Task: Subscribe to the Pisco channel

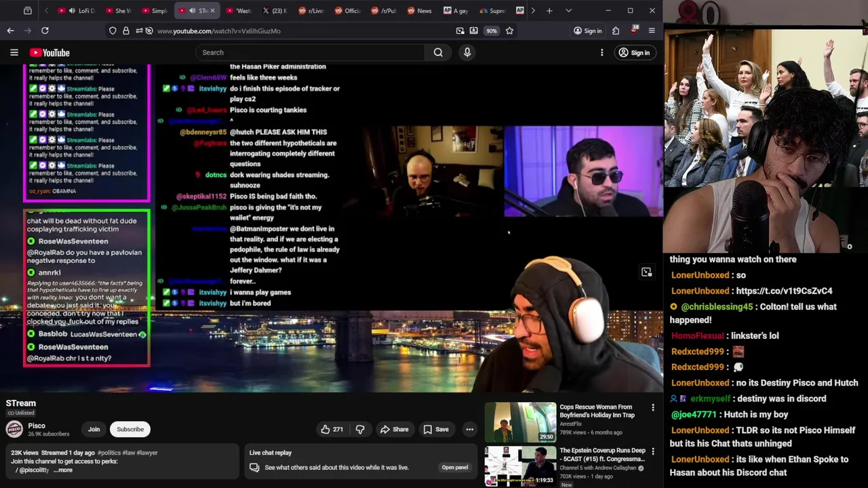Action: point(130,429)
